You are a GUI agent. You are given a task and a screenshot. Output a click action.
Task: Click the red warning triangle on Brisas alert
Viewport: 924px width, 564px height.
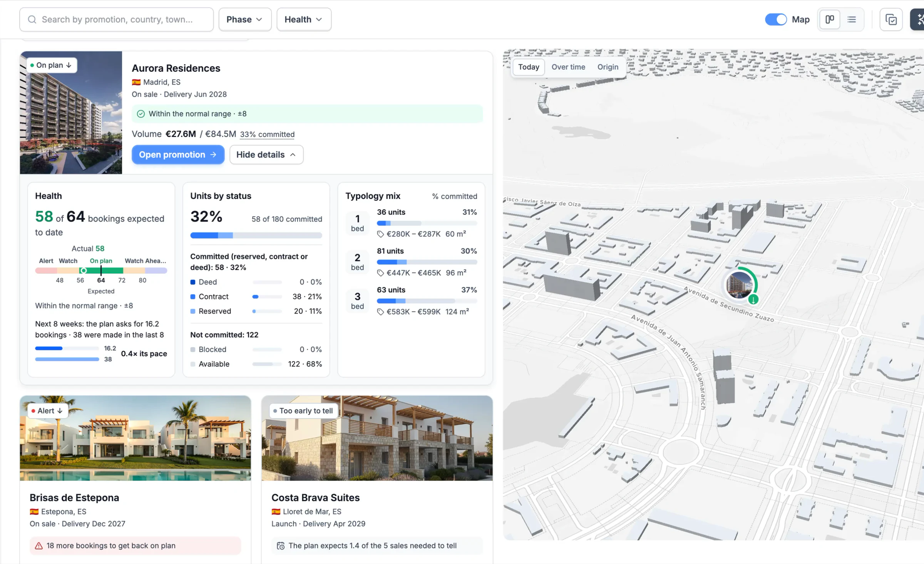[39, 546]
